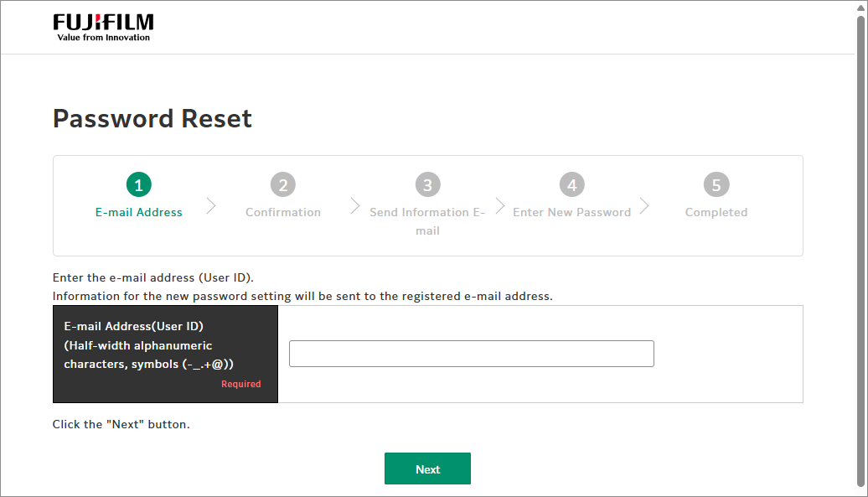Open the Completed step label
Screen dimensions: 868x497
[716, 213]
